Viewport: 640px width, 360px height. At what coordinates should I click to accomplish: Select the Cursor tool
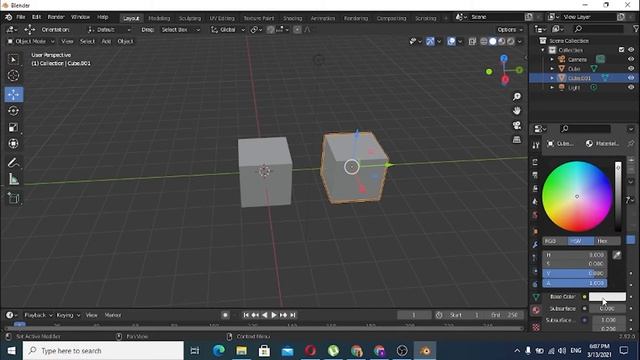pyautogui.click(x=13, y=76)
